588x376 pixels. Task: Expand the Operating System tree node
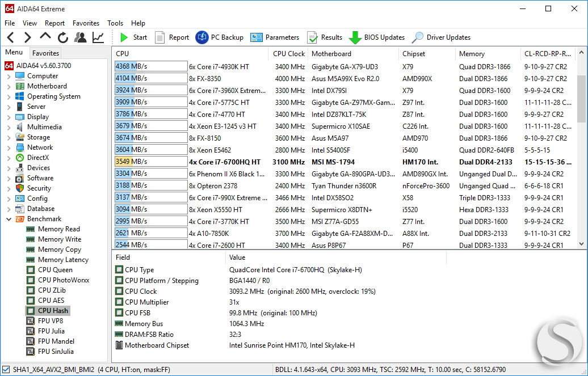click(9, 97)
